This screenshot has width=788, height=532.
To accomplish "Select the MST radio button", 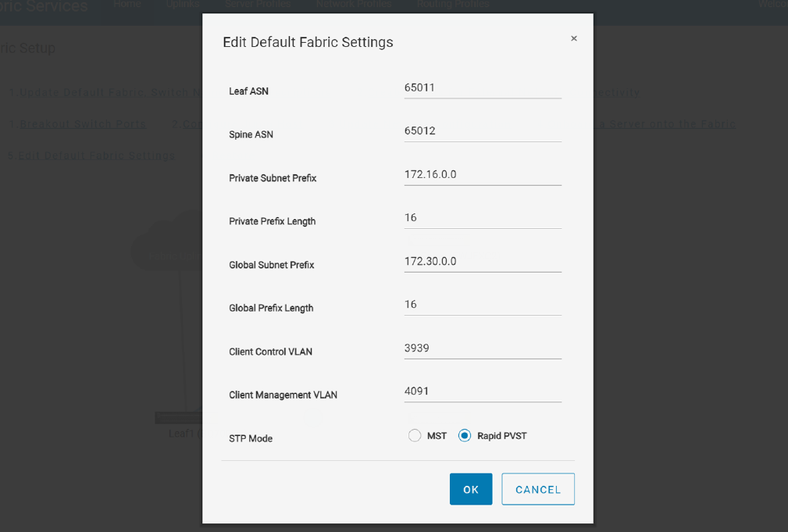I will click(415, 436).
